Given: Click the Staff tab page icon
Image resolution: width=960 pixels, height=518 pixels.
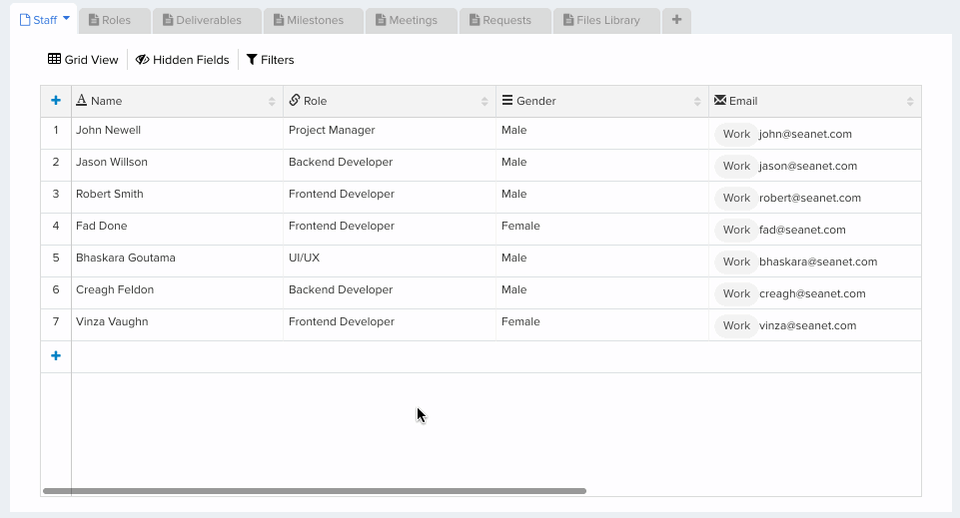Looking at the screenshot, I should (25, 20).
